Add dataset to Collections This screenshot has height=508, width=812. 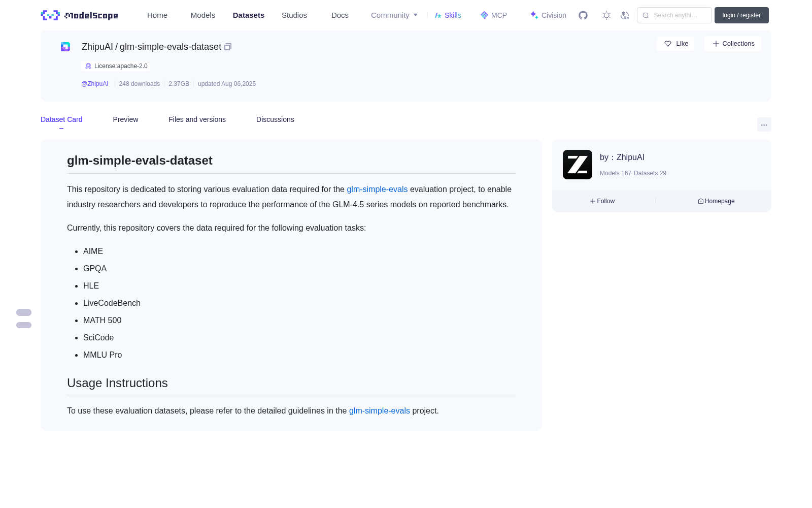tap(733, 44)
